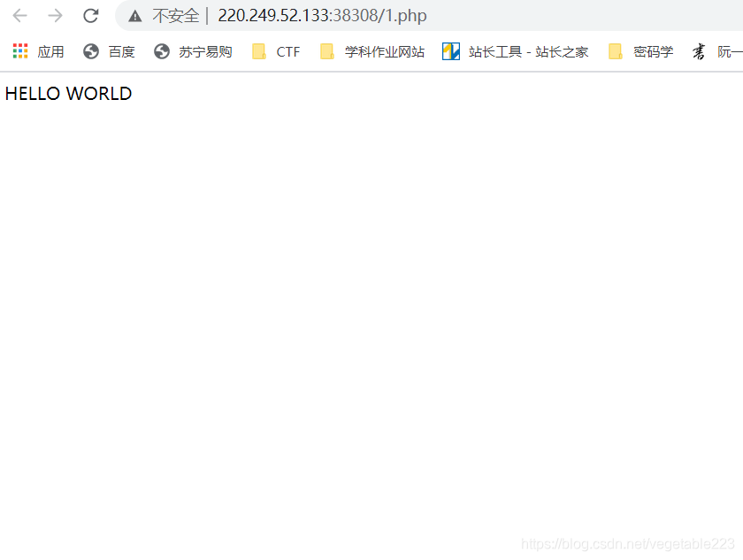Open the CTF bookmarks folder

[288, 51]
